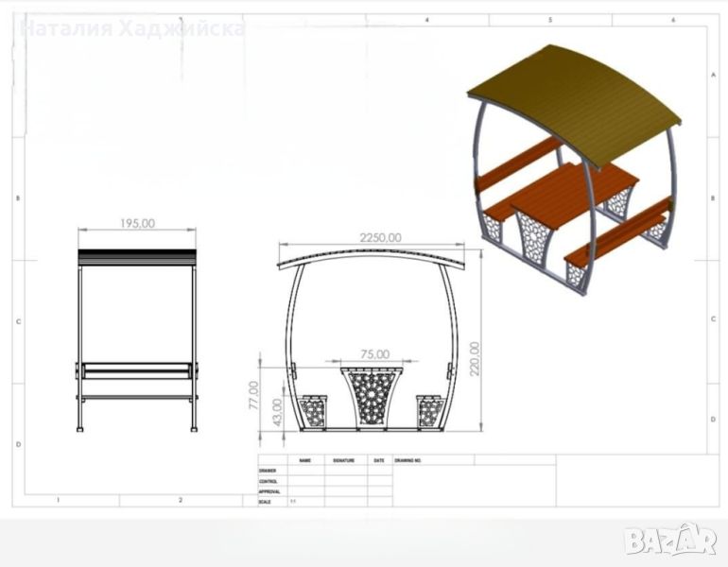
Task: Click the 2250,00 roof length dimension
Action: pos(380,238)
